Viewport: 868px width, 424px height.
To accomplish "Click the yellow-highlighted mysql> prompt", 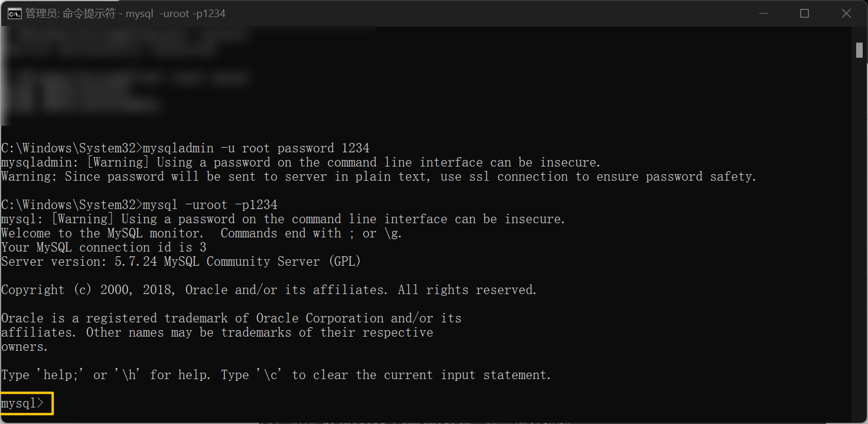I will (25, 403).
